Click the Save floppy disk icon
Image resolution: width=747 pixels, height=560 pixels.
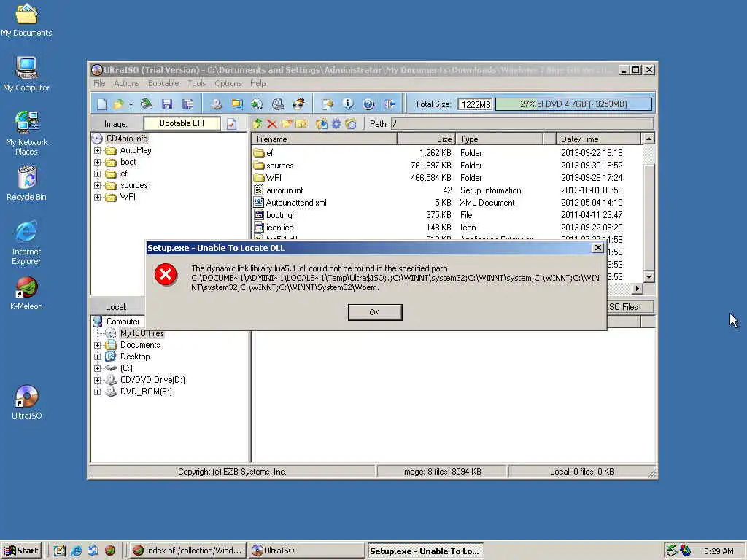[x=167, y=104]
